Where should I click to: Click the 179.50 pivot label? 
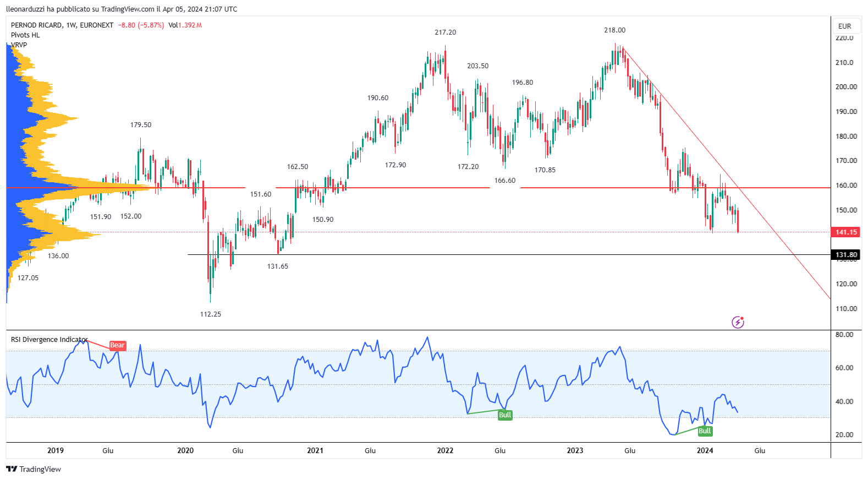(x=140, y=125)
